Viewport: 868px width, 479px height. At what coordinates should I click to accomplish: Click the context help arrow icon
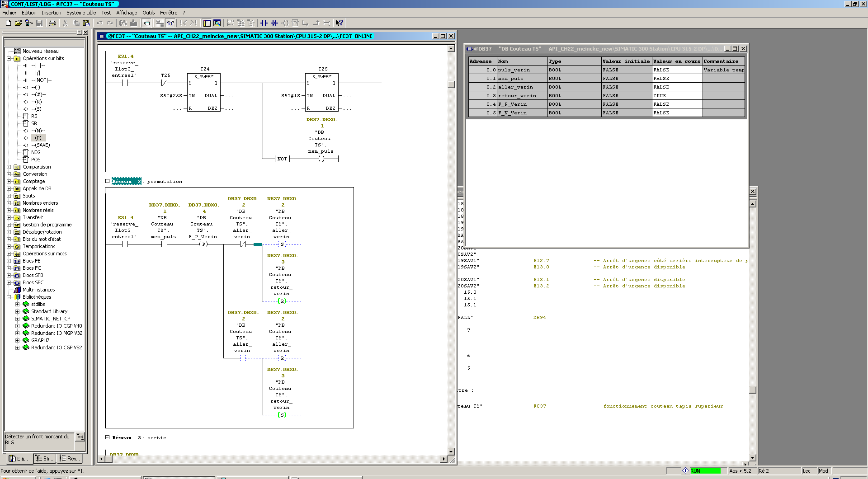tap(340, 23)
